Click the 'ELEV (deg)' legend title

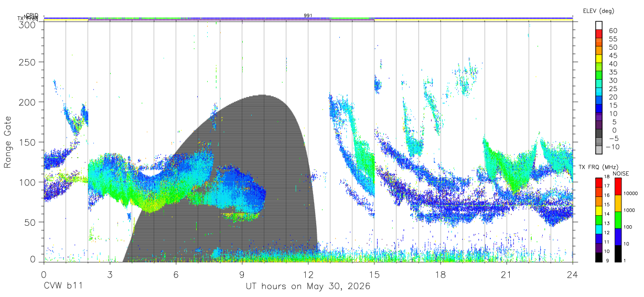598,10
